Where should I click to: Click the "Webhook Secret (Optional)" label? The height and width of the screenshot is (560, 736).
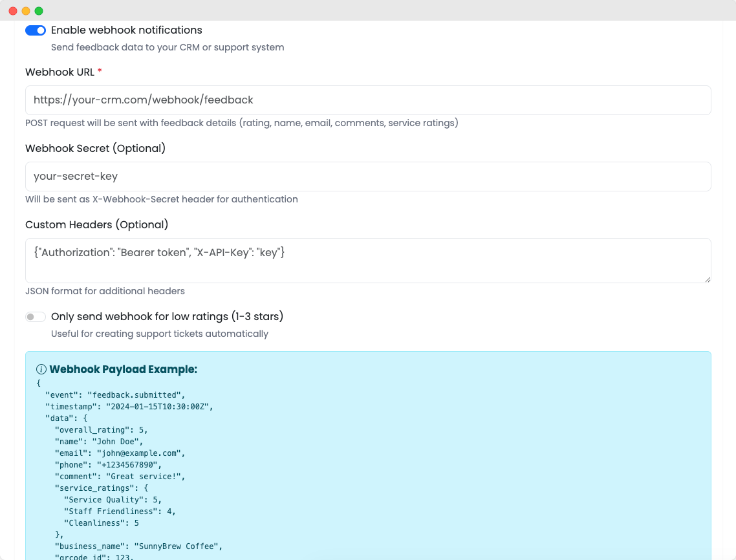pos(95,148)
